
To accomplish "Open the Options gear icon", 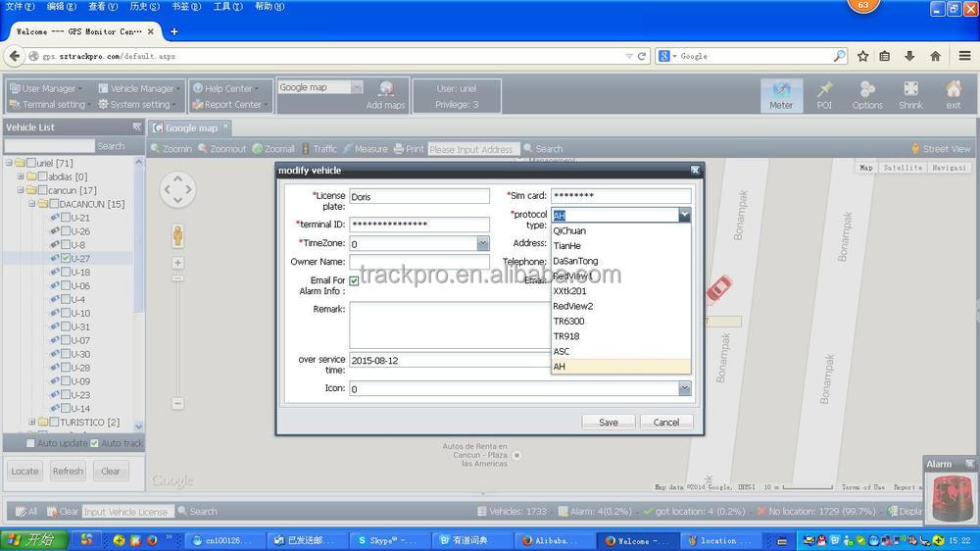I will (x=867, y=90).
